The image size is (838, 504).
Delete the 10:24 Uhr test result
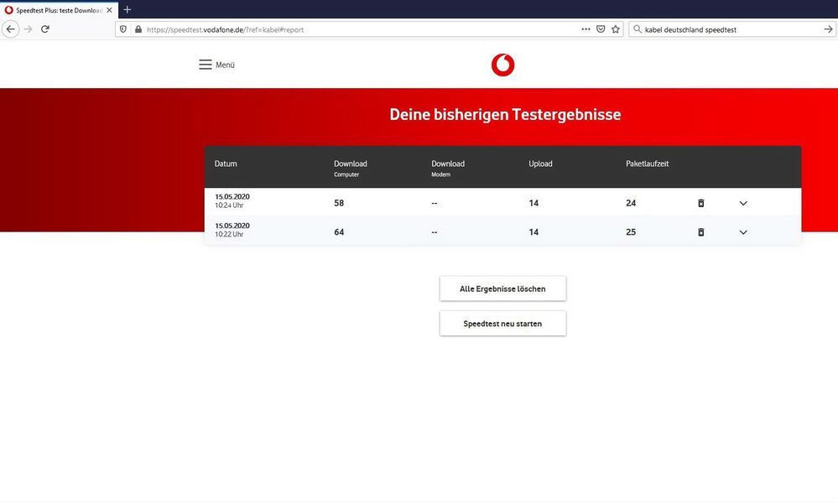coord(700,202)
